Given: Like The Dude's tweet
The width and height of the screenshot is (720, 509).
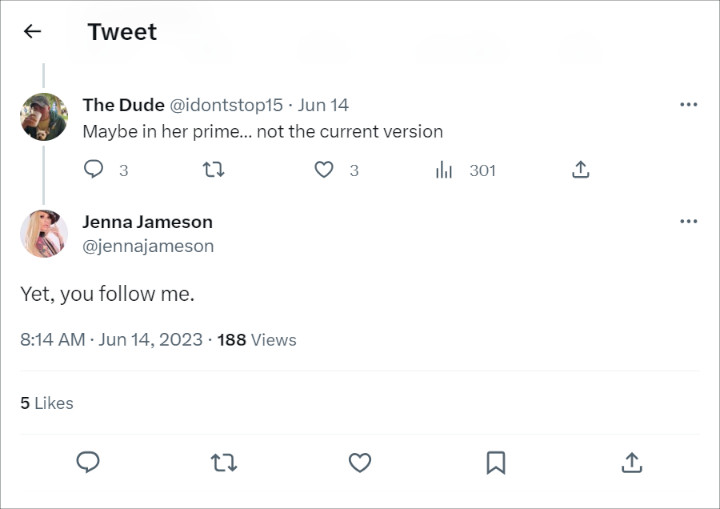Looking at the screenshot, I should pyautogui.click(x=324, y=170).
